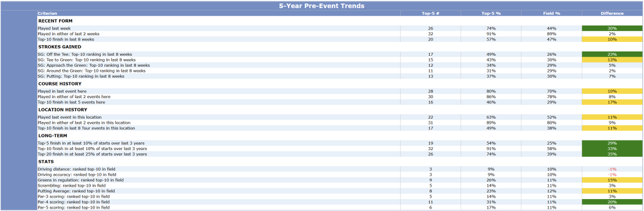The height and width of the screenshot is (211, 644).
Task: Click the green 35% difference for Top-20 long-term
Action: pos(612,154)
